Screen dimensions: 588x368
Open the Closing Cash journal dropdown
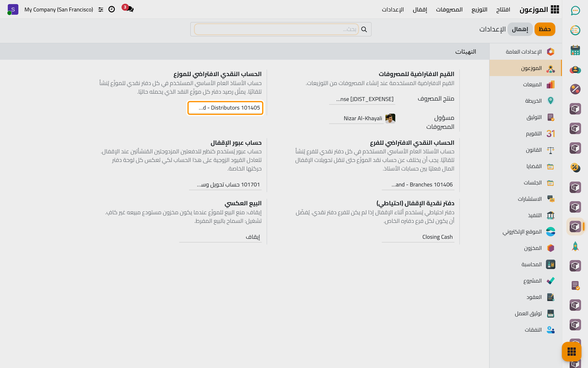pyautogui.click(x=418, y=237)
